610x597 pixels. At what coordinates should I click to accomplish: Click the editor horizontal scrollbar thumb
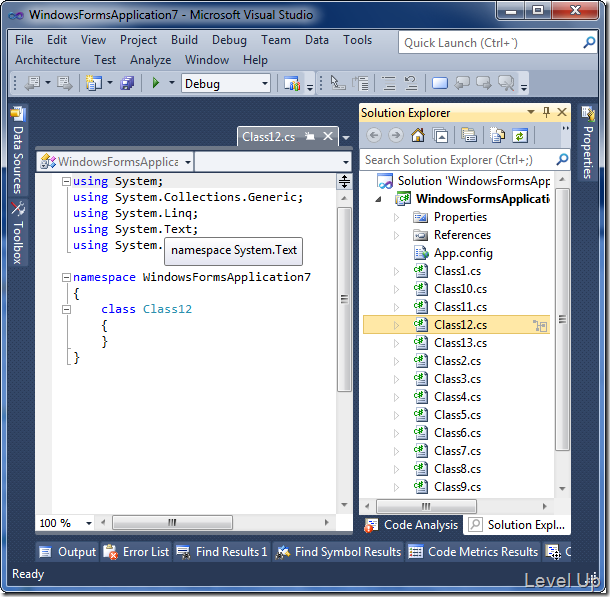pyautogui.click(x=172, y=522)
